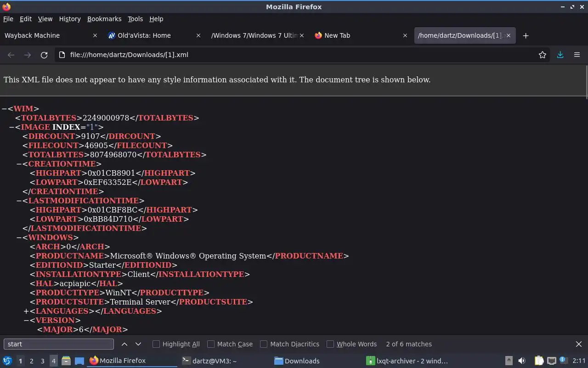Jump to previous find match arrow
The width and height of the screenshot is (588, 368).
pyautogui.click(x=124, y=344)
